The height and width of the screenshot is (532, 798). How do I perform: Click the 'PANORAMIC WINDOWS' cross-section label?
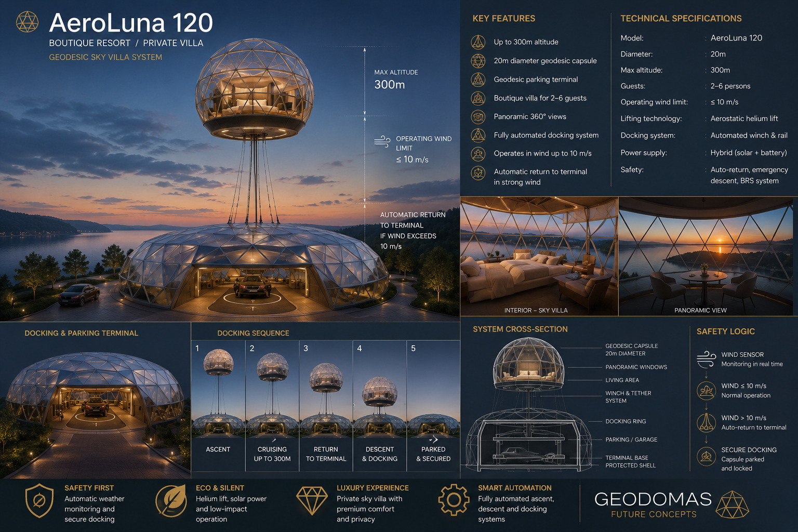636,367
